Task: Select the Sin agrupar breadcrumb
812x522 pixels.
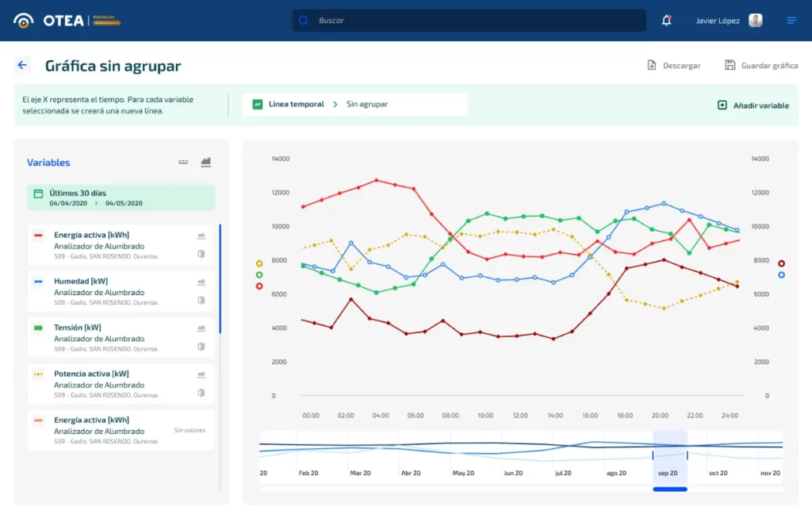Action: [367, 104]
